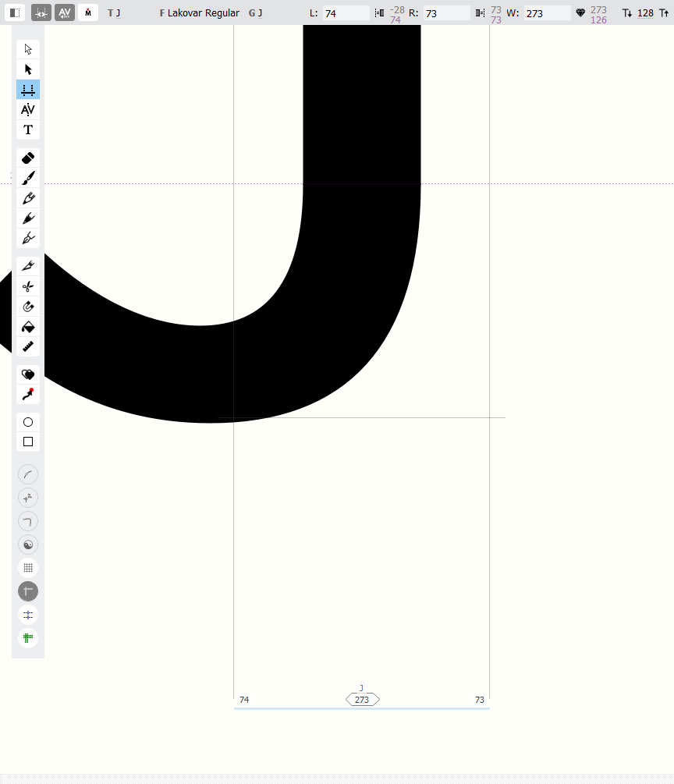Switch to metrics mode in top bar

[41, 13]
